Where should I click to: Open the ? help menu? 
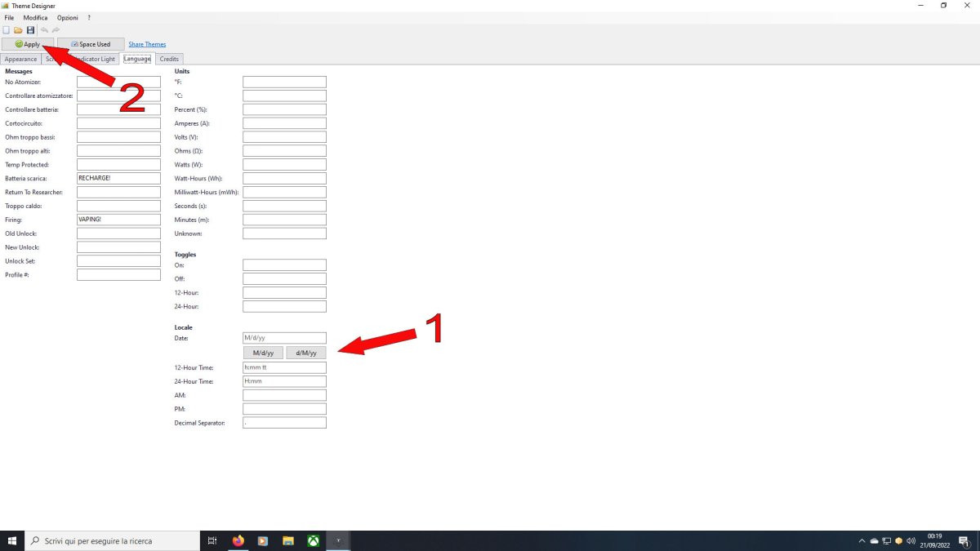click(89, 17)
